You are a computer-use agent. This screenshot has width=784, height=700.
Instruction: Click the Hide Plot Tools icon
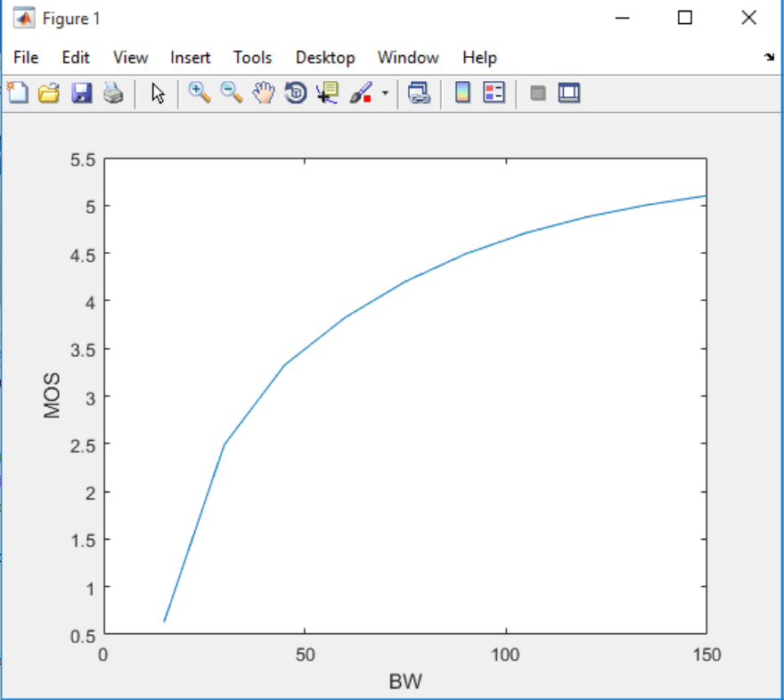tap(538, 93)
